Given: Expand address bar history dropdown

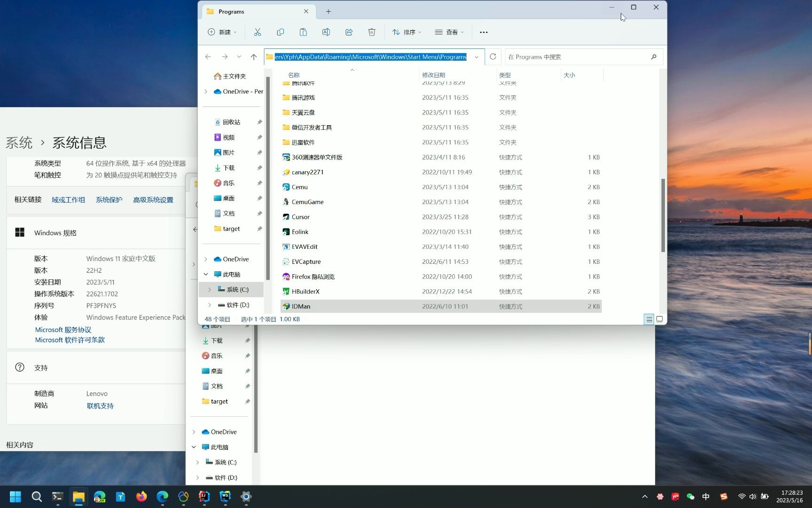Looking at the screenshot, I should coord(476,57).
